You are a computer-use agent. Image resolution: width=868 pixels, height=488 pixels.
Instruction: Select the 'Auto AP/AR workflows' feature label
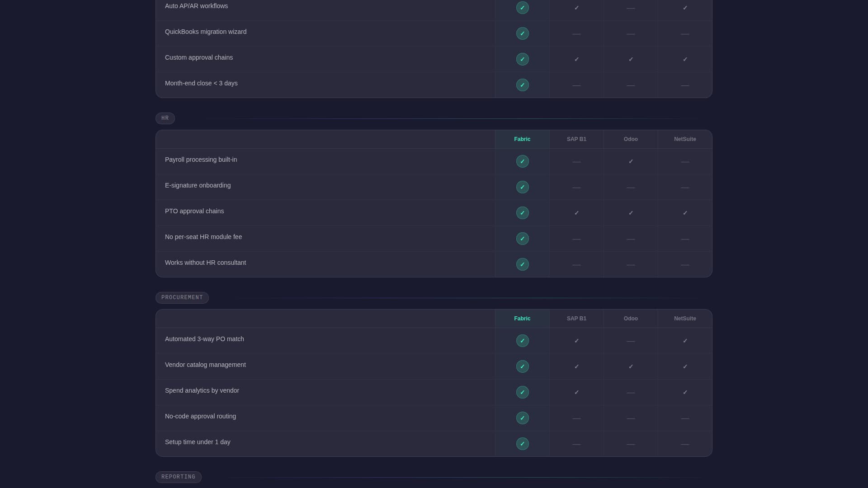[x=196, y=6]
